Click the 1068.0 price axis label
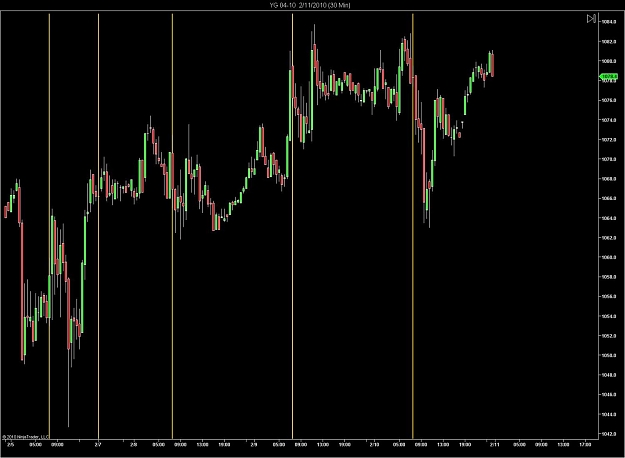This screenshot has width=625, height=458. point(609,179)
